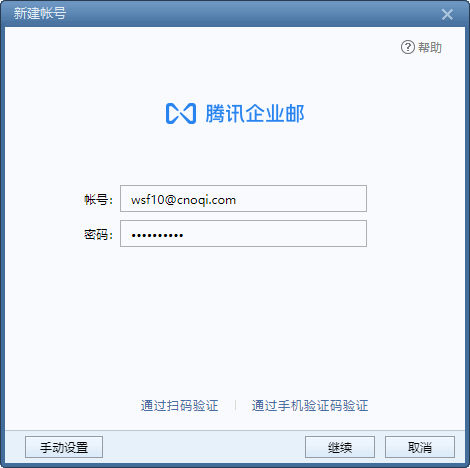Click the 密码 field label
The height and width of the screenshot is (468, 470).
[x=98, y=235]
